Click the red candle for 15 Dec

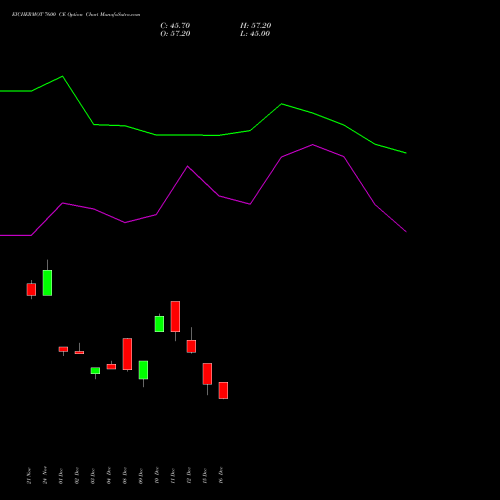pyautogui.click(x=207, y=374)
